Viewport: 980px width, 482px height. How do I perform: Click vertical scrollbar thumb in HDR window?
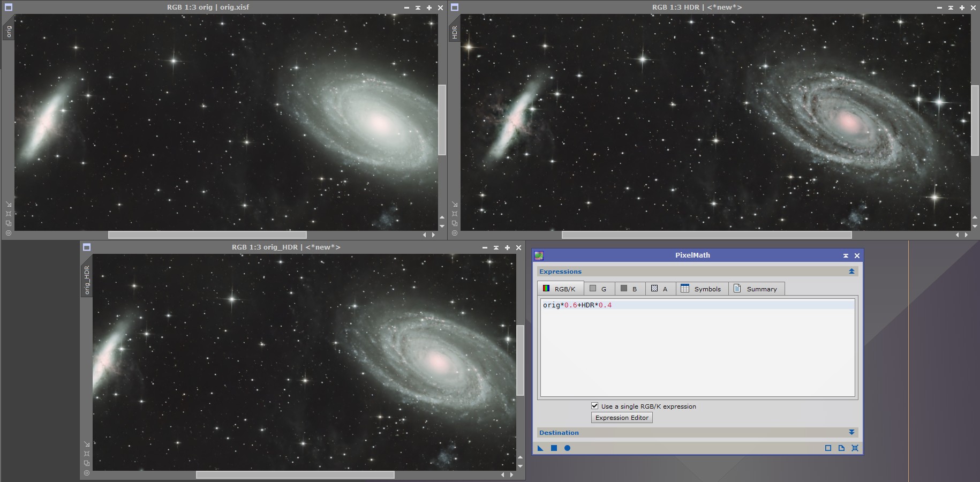[x=975, y=120]
